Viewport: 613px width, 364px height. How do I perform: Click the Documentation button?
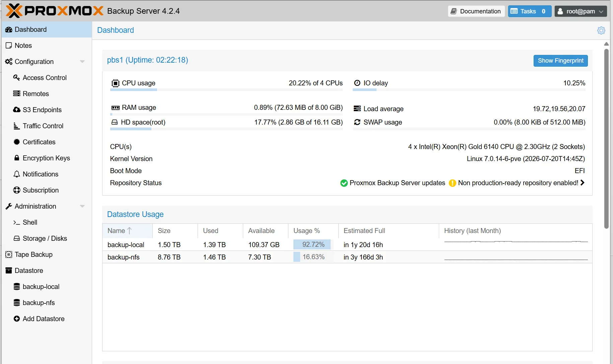(x=476, y=11)
